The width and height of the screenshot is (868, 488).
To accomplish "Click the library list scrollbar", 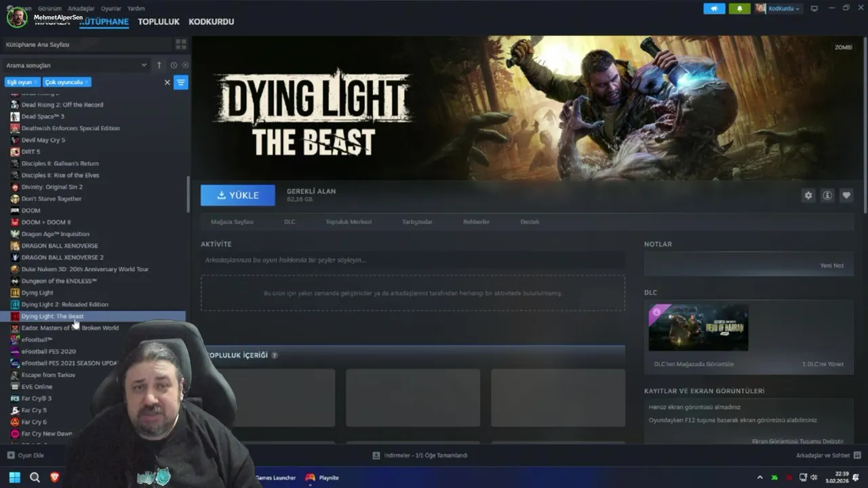I will (x=189, y=195).
